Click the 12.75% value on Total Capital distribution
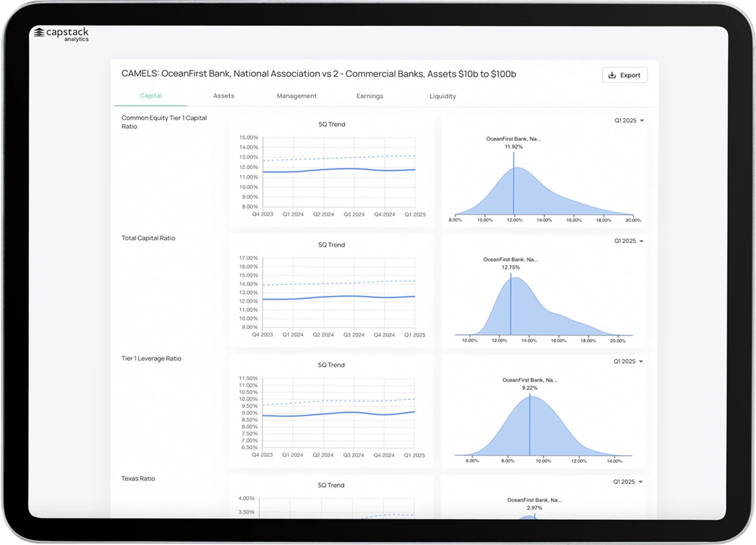The image size is (756, 545). pyautogui.click(x=511, y=268)
